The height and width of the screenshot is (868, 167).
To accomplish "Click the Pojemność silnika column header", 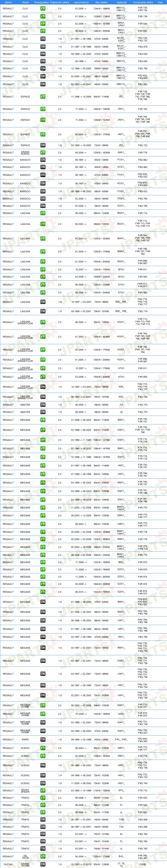I will coord(60,2).
